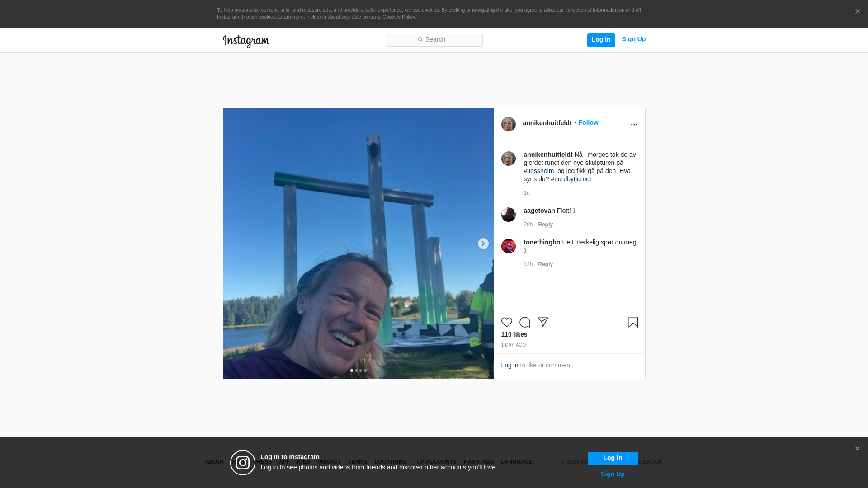Open the #nordbytjernet hashtag

click(571, 179)
